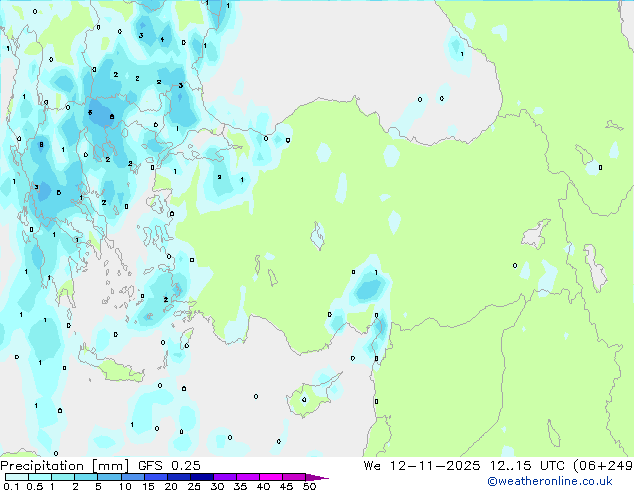Pick the 15–20 mm blue legend swatch
The height and width of the screenshot is (490, 634).
tap(155, 477)
